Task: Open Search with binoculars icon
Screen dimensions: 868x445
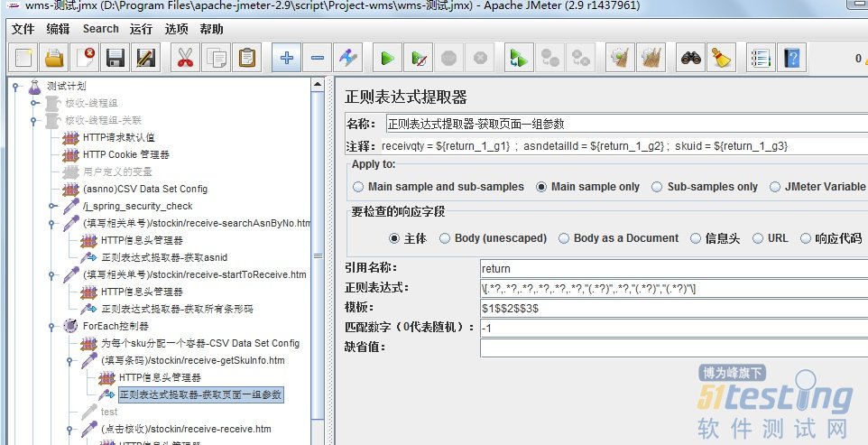Action: click(691, 58)
